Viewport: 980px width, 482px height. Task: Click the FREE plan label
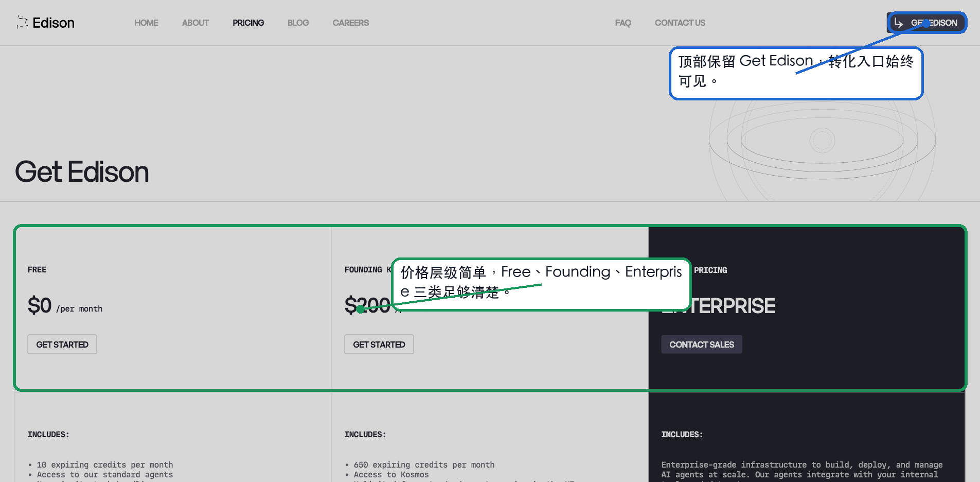[37, 270]
